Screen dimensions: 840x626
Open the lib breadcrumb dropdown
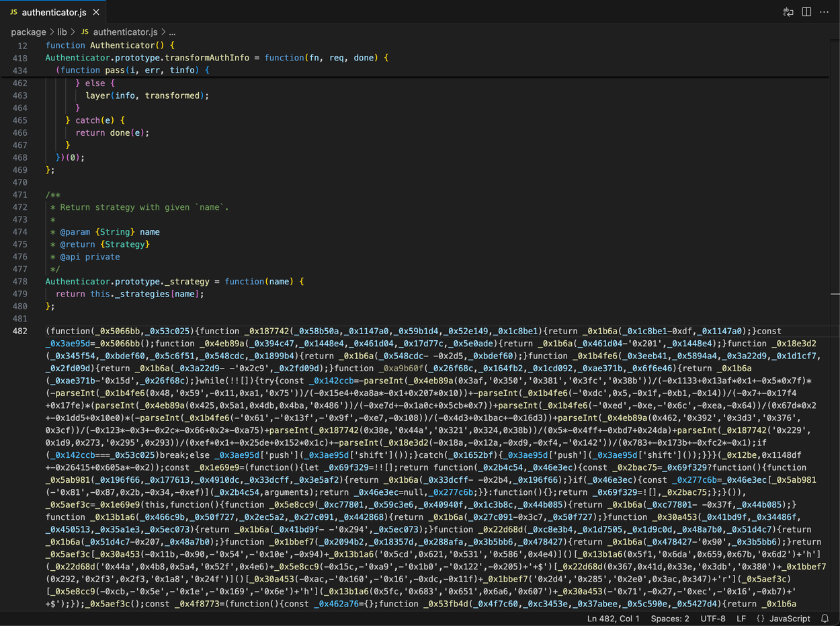coord(62,32)
